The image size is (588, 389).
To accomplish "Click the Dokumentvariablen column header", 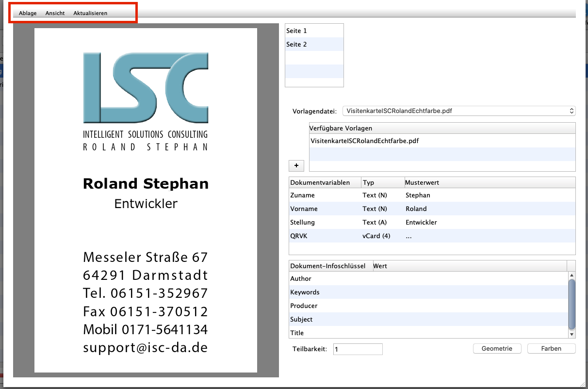I will click(325, 182).
